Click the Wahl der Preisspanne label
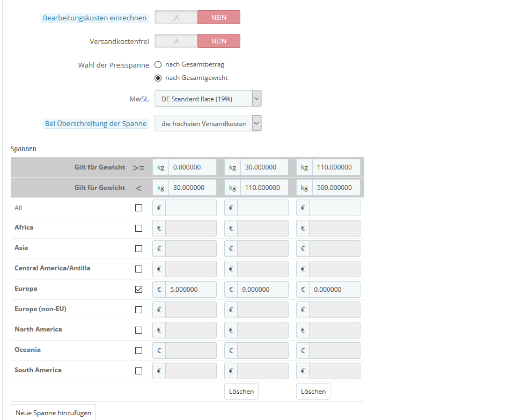The width and height of the screenshot is (515, 420). point(113,65)
